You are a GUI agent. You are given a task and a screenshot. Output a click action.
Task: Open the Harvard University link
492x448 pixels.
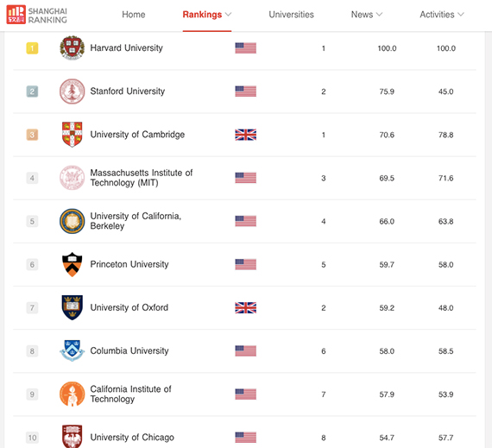pyautogui.click(x=126, y=47)
